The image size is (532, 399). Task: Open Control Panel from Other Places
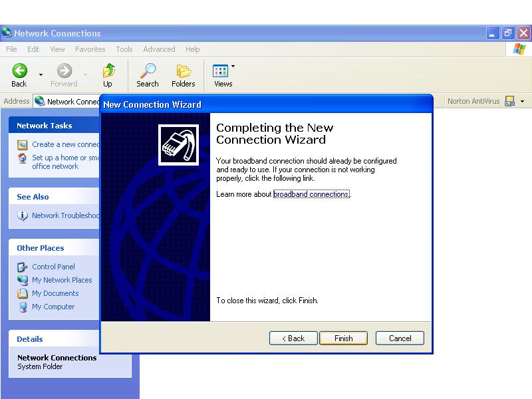53,267
